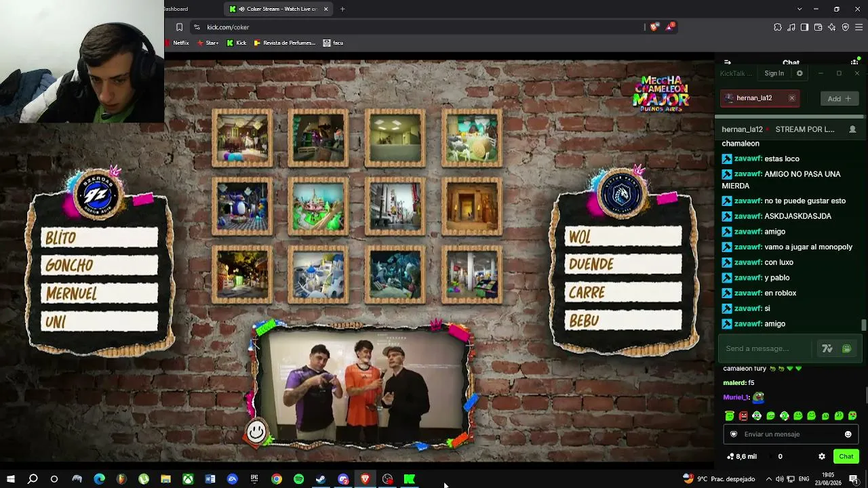
Task: Open a new browser tab
Action: [342, 9]
